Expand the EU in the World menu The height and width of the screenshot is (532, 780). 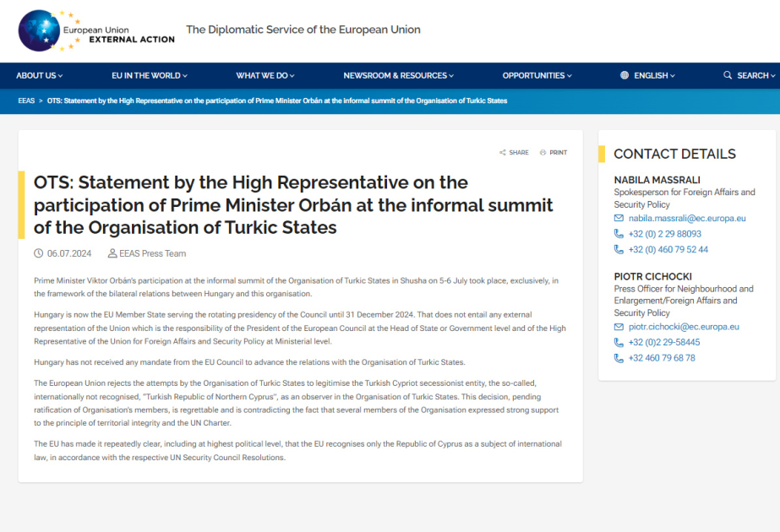point(150,75)
